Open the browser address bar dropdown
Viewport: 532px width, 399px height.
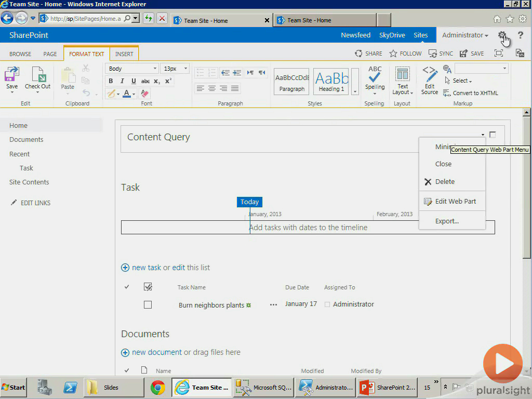(136, 18)
